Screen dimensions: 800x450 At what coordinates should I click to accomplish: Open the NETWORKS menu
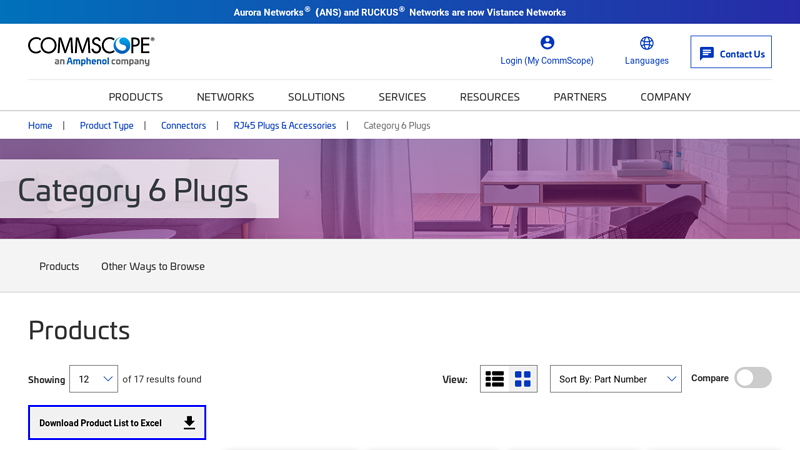[x=226, y=97]
